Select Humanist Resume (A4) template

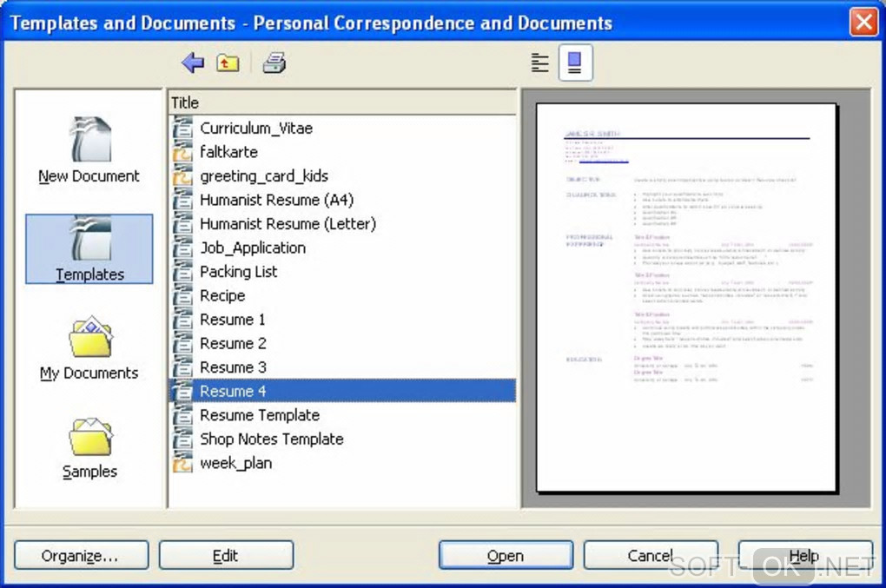[x=342, y=200]
